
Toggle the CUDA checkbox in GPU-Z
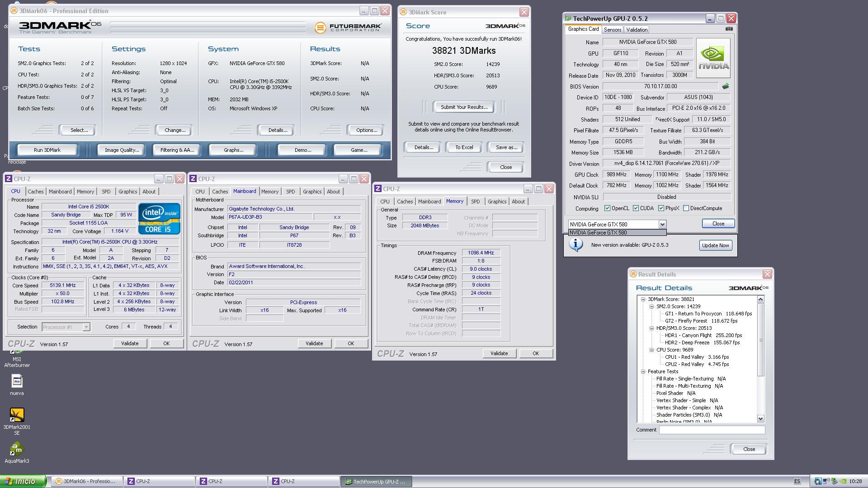(x=636, y=208)
